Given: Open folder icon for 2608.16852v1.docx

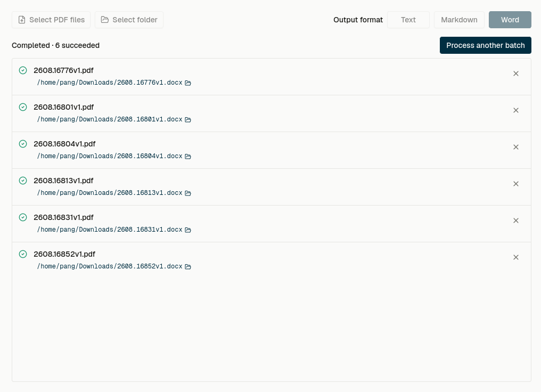Looking at the screenshot, I should (188, 267).
